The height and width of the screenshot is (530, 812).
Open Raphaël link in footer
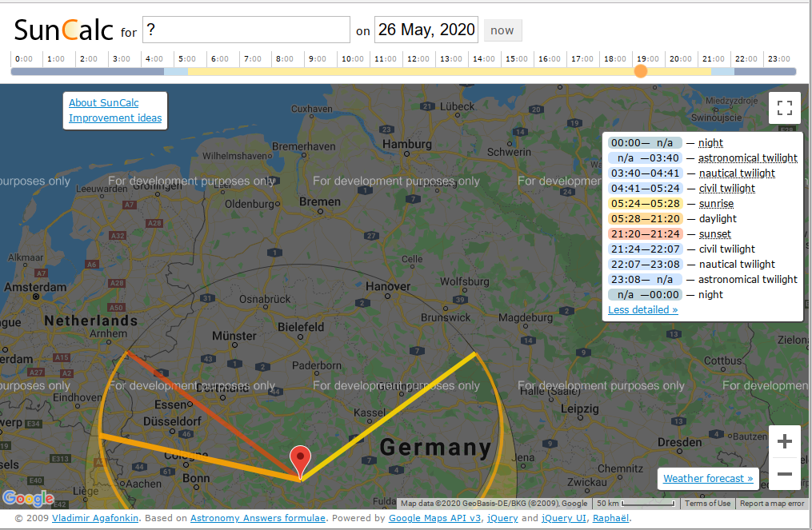[610, 518]
